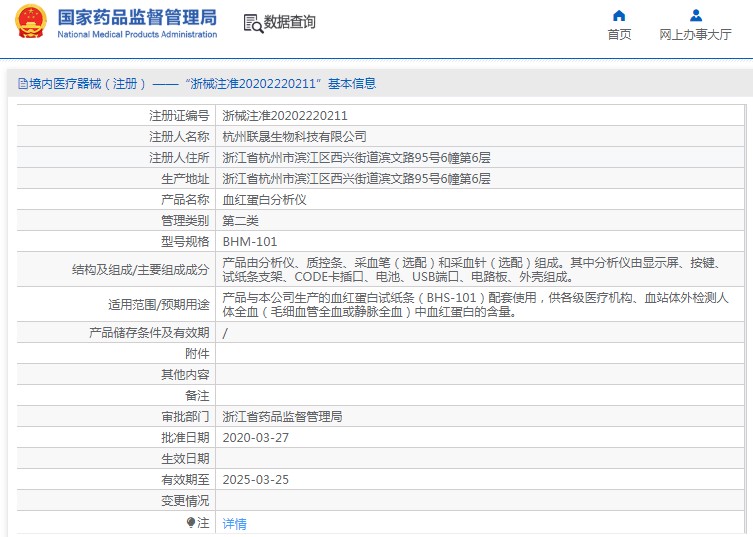
Task: Click National Medical Products Administration subtitle
Action: (x=137, y=35)
